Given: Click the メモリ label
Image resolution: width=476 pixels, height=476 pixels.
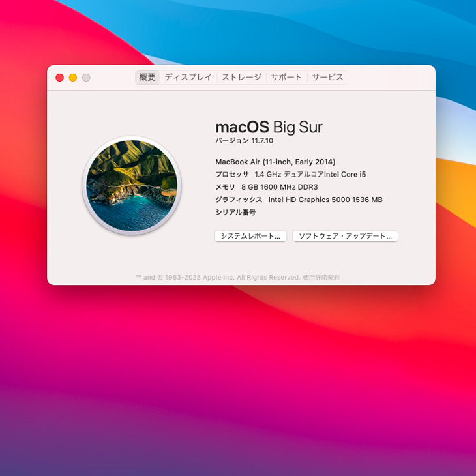Looking at the screenshot, I should pos(225,187).
